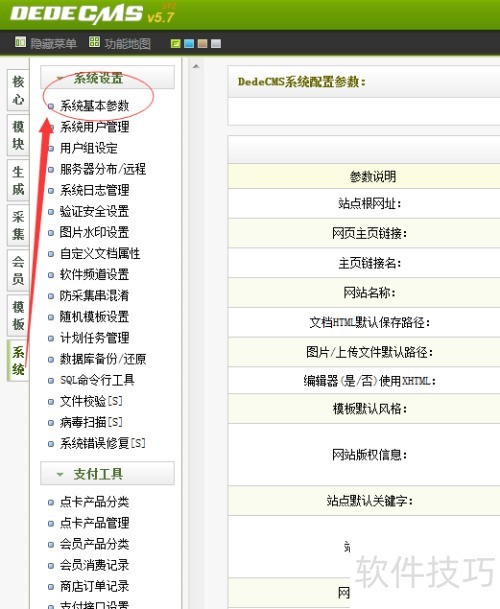Open 随机模板设置 menu item
Viewport: 500px width, 609px height.
pyautogui.click(x=94, y=317)
